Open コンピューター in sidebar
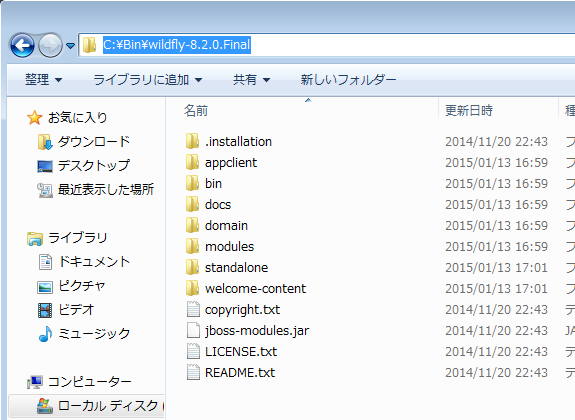The width and height of the screenshot is (575, 420). coord(89,382)
